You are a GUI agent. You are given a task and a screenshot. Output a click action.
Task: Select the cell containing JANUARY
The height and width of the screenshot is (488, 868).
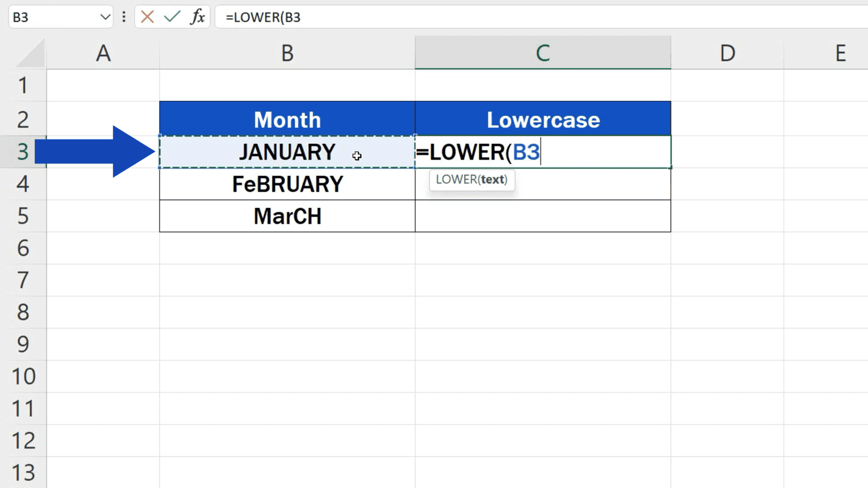(287, 152)
